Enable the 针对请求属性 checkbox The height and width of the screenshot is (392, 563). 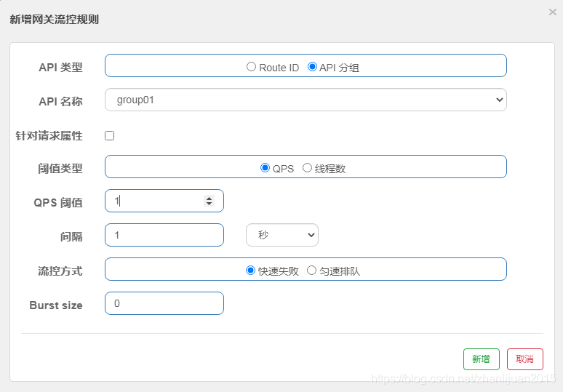(110, 136)
